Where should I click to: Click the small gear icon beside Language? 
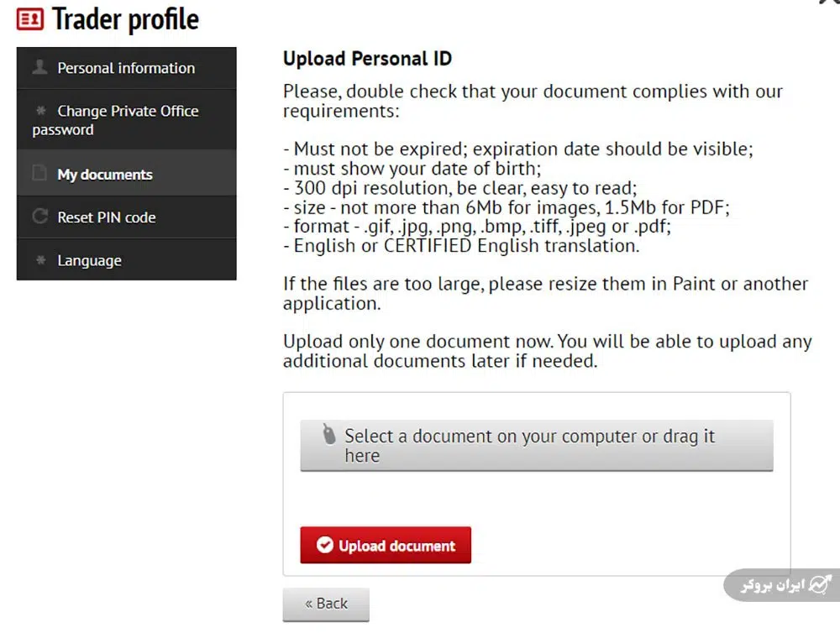coord(39,260)
